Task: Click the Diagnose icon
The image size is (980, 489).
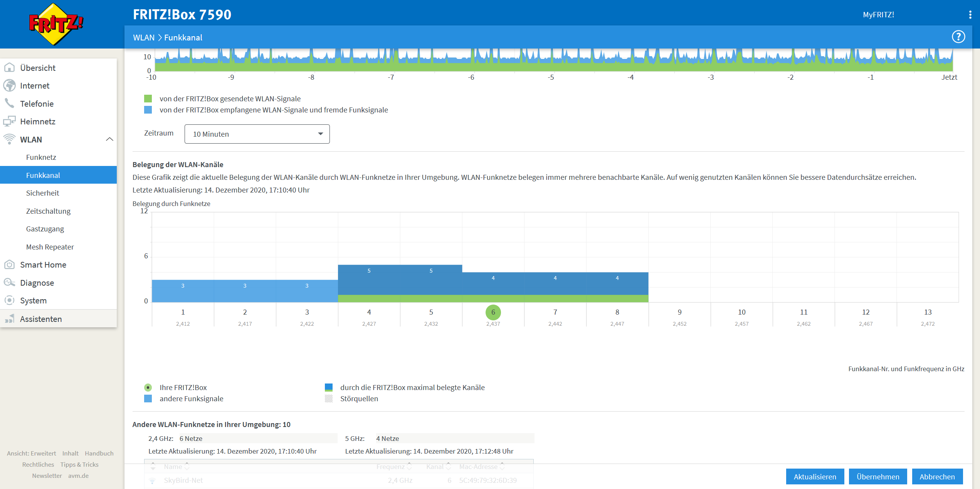Action: [9, 283]
